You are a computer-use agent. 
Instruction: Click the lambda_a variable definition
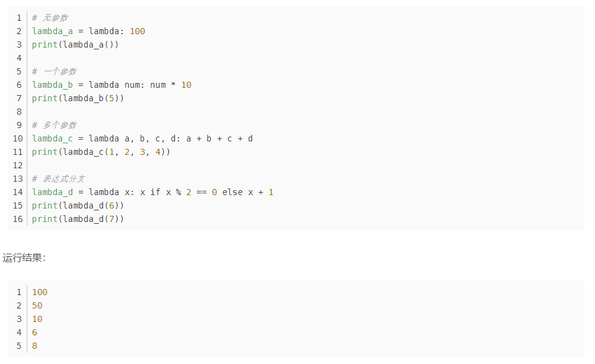tap(52, 31)
